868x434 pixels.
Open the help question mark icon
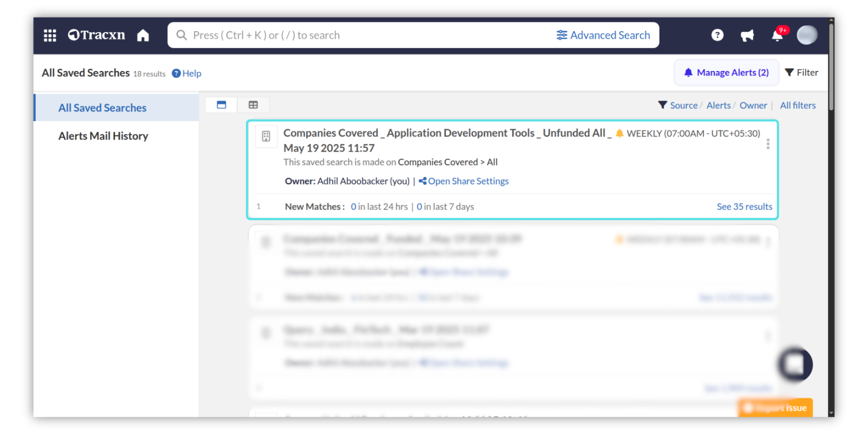pos(717,35)
